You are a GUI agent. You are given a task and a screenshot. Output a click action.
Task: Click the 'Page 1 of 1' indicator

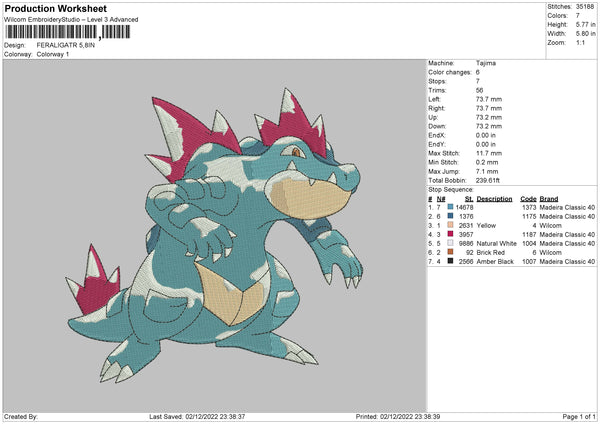pyautogui.click(x=579, y=416)
